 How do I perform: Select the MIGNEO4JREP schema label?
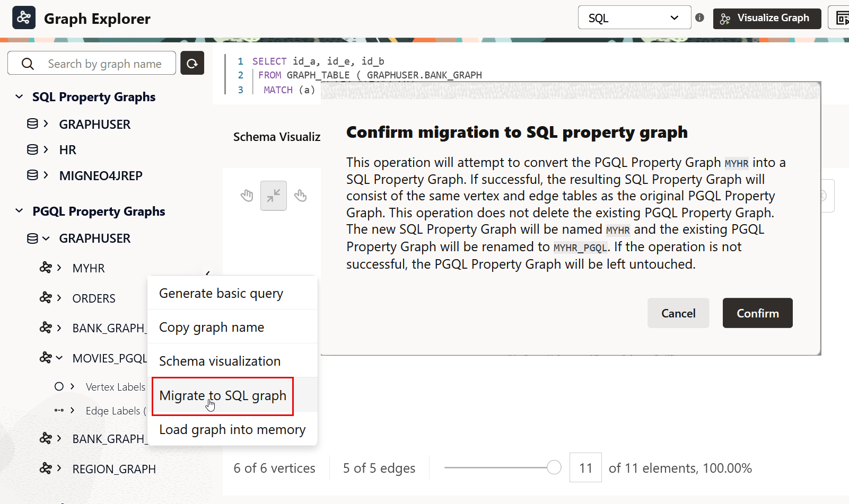(x=101, y=175)
